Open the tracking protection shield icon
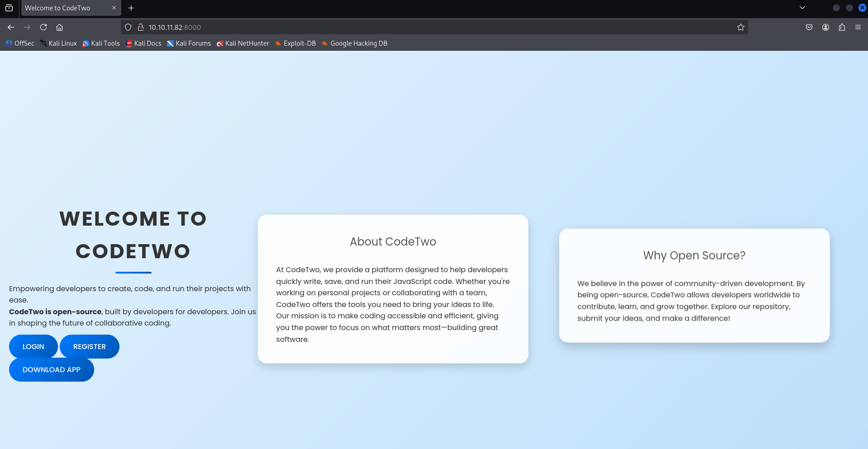Viewport: 868px width, 449px height. (128, 27)
